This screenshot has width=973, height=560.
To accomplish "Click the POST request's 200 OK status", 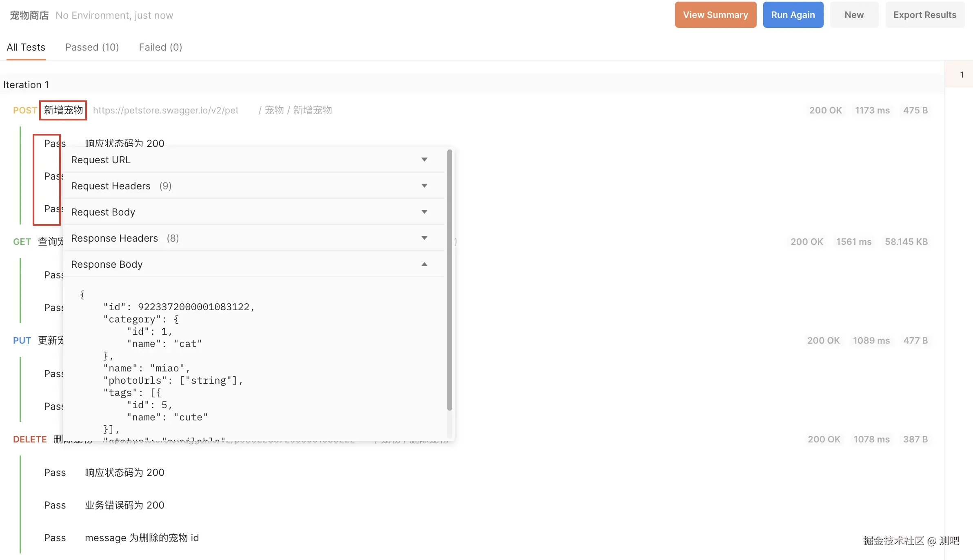I will point(825,110).
